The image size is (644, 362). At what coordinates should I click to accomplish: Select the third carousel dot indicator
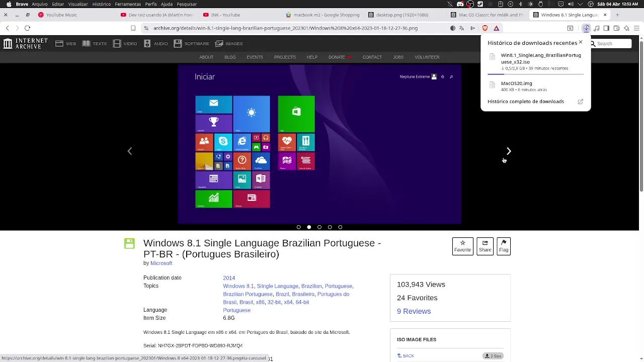coord(319,227)
